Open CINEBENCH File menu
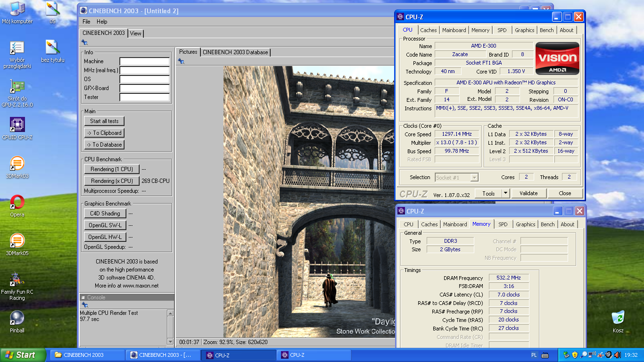This screenshot has height=362, width=644. pos(86,22)
